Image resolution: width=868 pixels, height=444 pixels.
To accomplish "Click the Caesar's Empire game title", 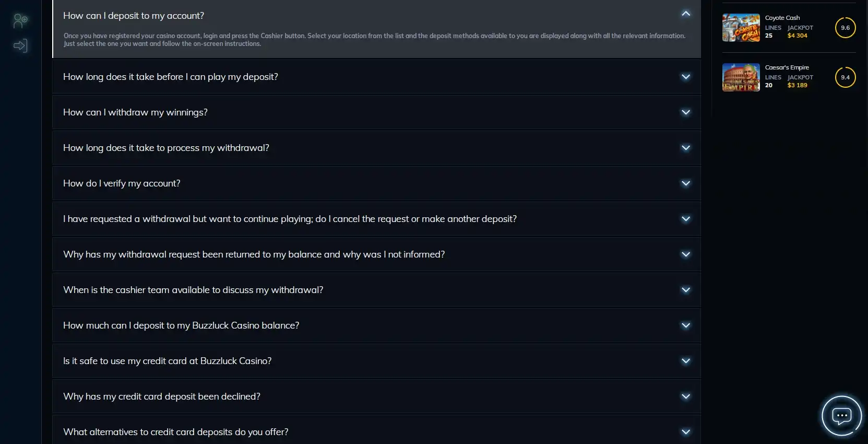I will click(x=787, y=67).
